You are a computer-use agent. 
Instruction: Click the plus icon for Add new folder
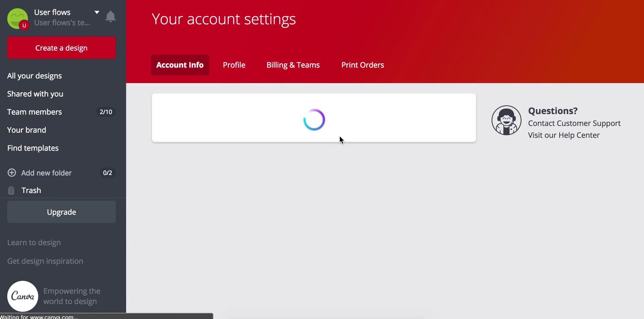[12, 173]
